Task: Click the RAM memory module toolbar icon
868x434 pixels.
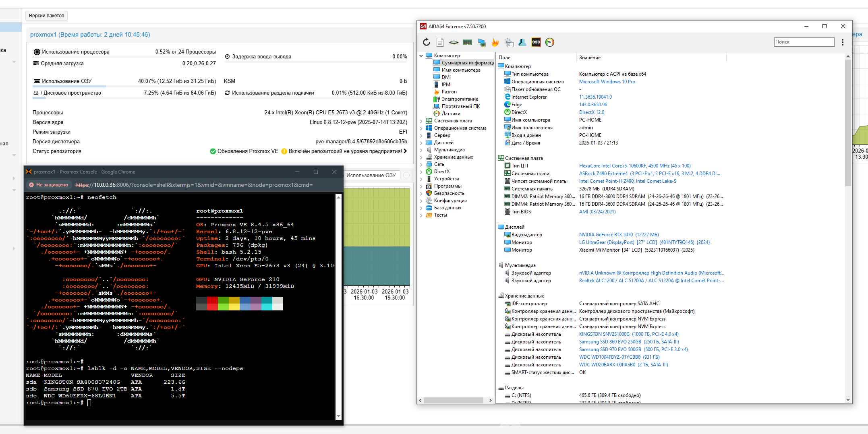Action: pyautogui.click(x=467, y=42)
